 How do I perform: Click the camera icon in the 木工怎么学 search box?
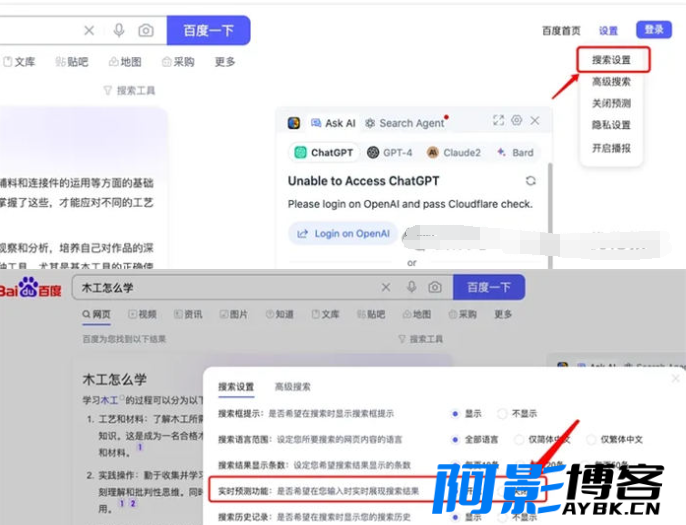[x=435, y=288]
